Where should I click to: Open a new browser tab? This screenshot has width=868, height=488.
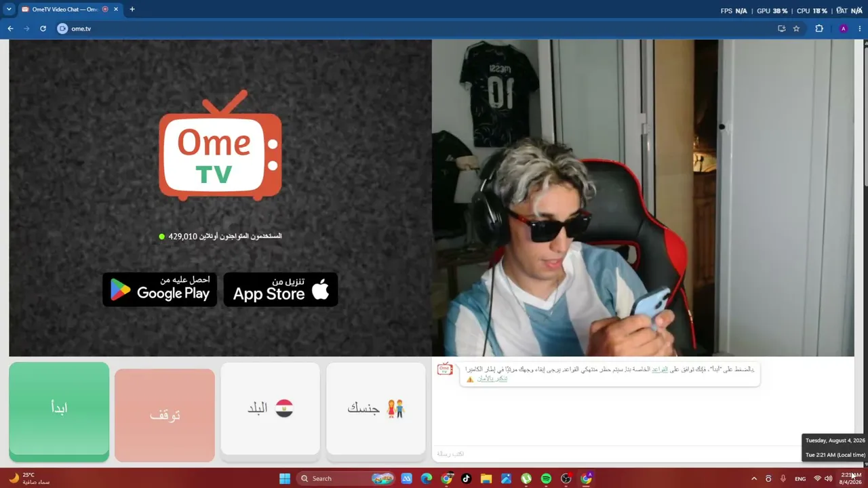point(132,9)
